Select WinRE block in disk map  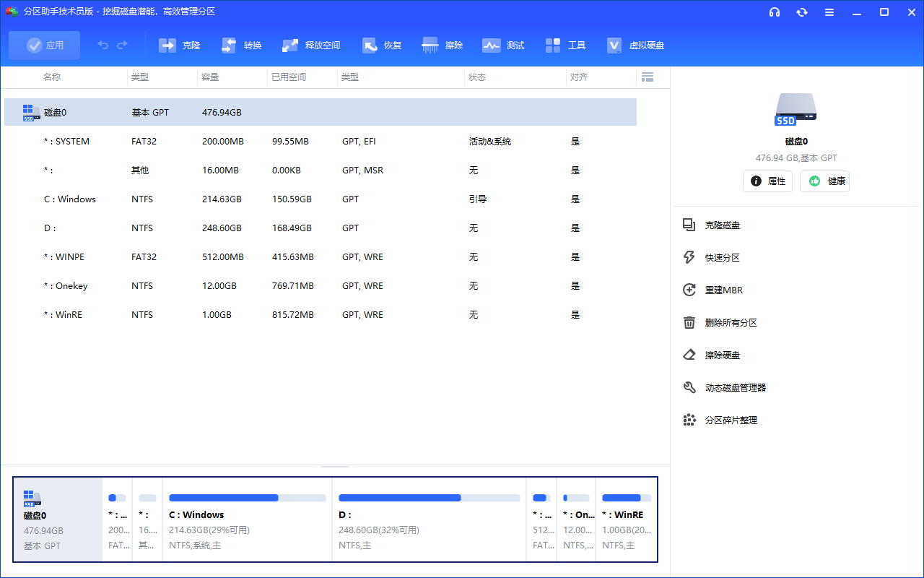[x=627, y=519]
